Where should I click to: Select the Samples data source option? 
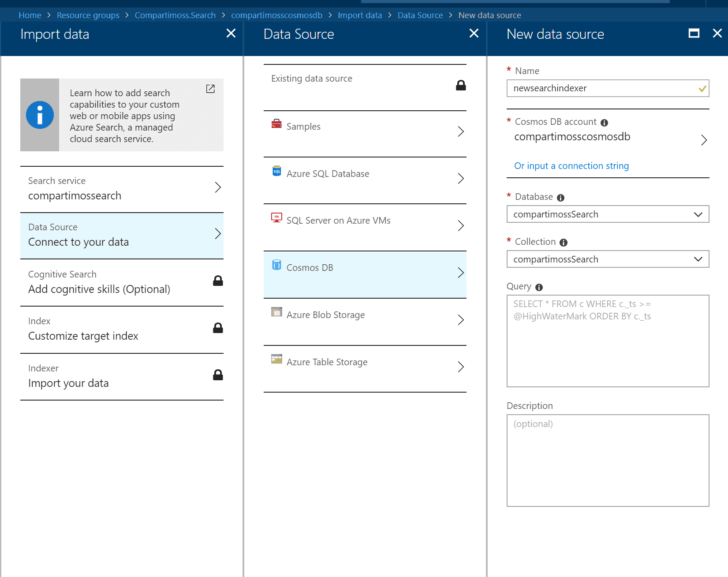365,134
